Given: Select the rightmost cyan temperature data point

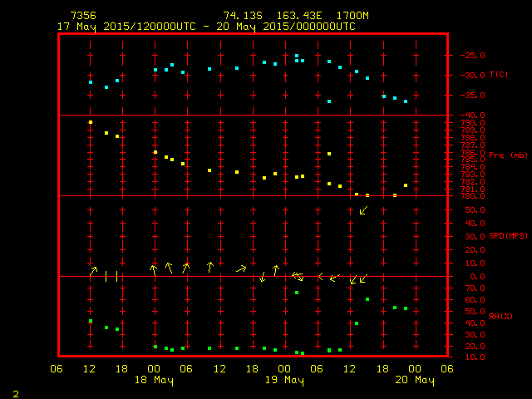Looking at the screenshot, I should click(406, 101).
